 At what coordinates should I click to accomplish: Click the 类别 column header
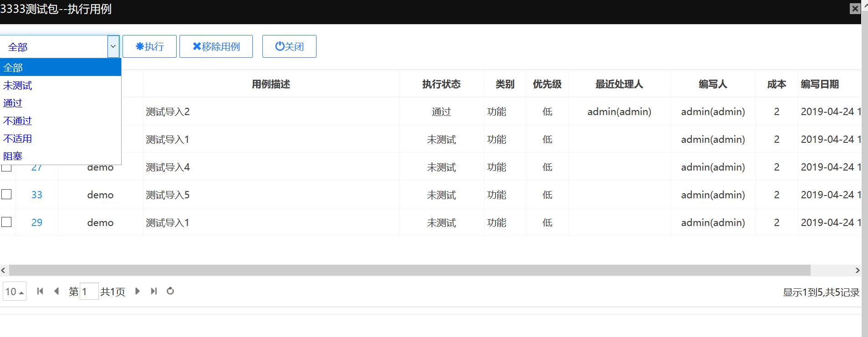(x=505, y=84)
